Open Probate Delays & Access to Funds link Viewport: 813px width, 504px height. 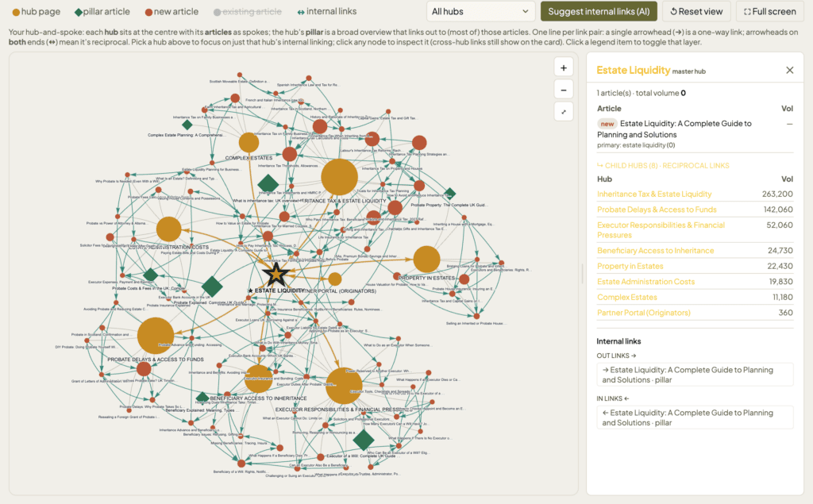pos(657,210)
